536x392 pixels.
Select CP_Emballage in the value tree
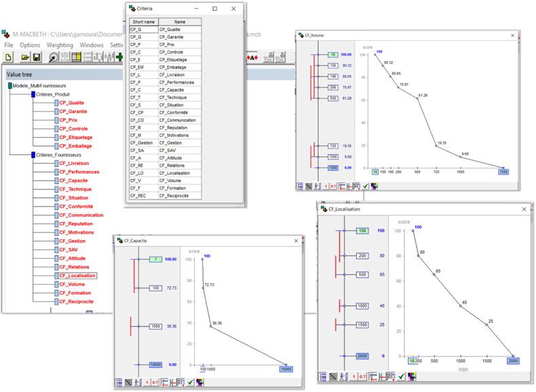(75, 146)
